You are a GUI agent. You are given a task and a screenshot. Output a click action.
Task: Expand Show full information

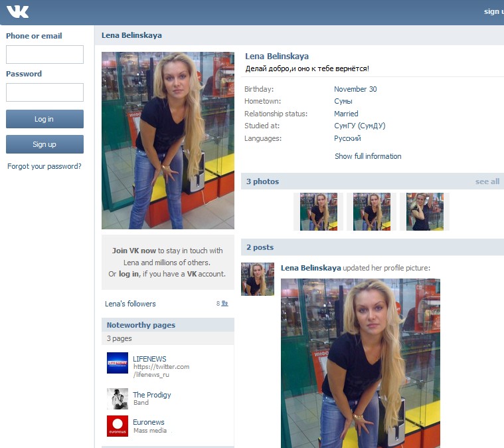(368, 156)
